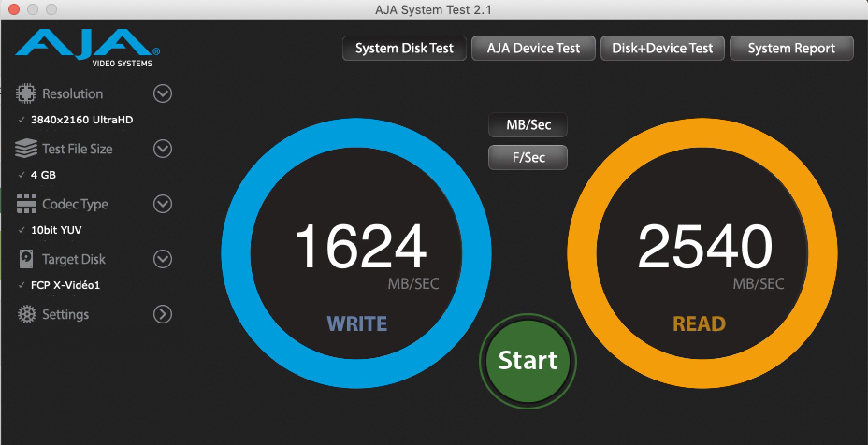Click the Test File Size stack icon
This screenshot has height=445, width=868.
[26, 149]
